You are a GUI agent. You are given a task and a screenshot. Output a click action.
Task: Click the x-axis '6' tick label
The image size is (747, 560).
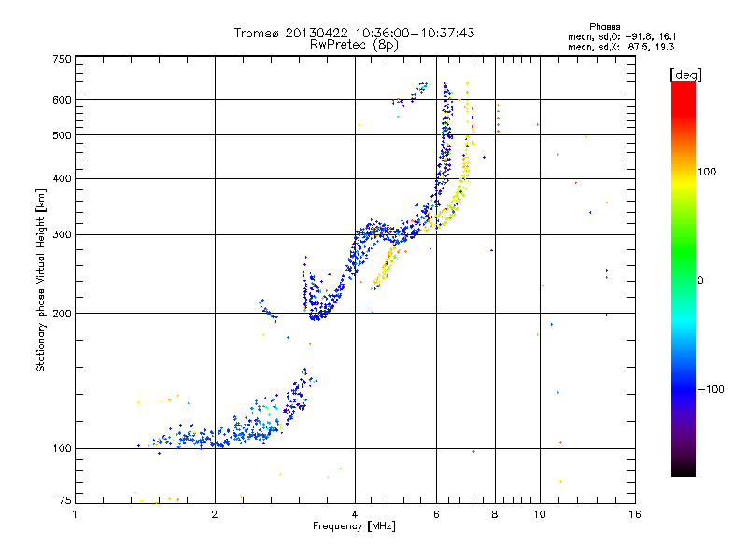[x=436, y=514]
